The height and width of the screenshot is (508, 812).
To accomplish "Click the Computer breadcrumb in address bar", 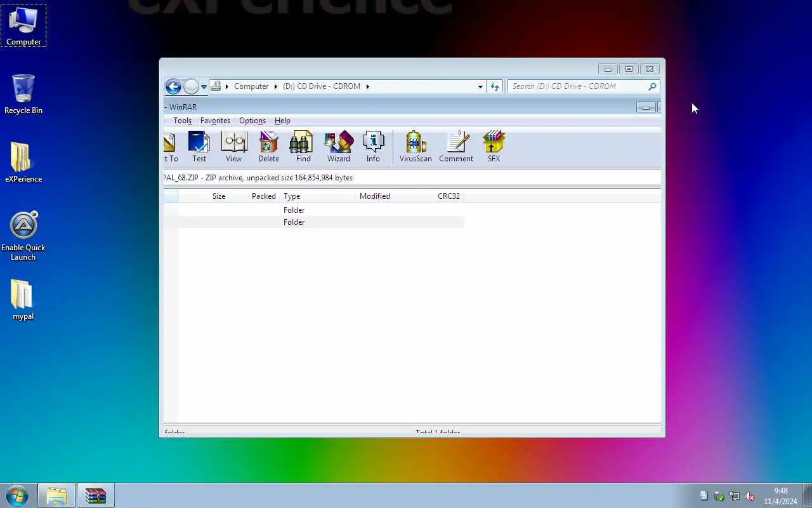I will [x=251, y=86].
